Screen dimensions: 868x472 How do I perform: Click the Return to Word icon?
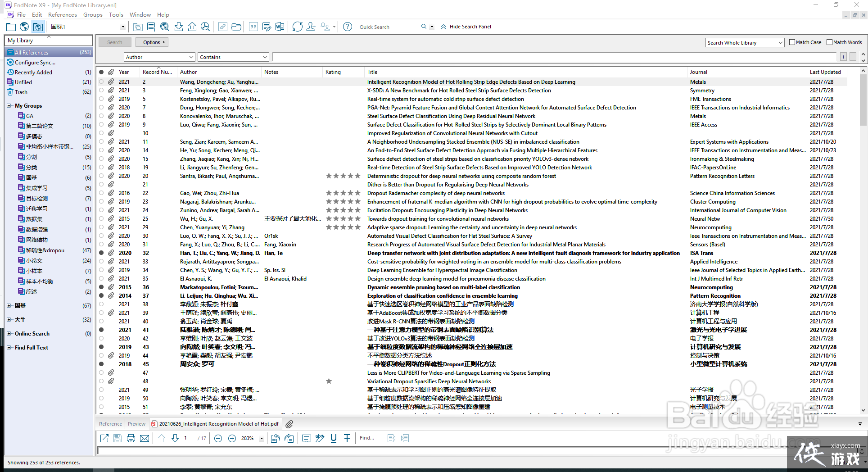[x=280, y=27]
